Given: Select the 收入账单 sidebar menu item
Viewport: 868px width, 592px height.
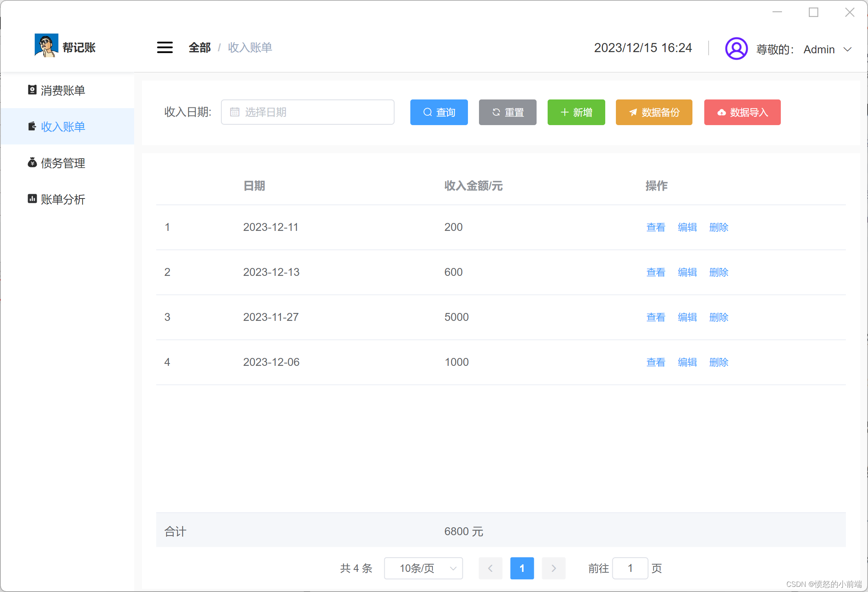Looking at the screenshot, I should [67, 126].
